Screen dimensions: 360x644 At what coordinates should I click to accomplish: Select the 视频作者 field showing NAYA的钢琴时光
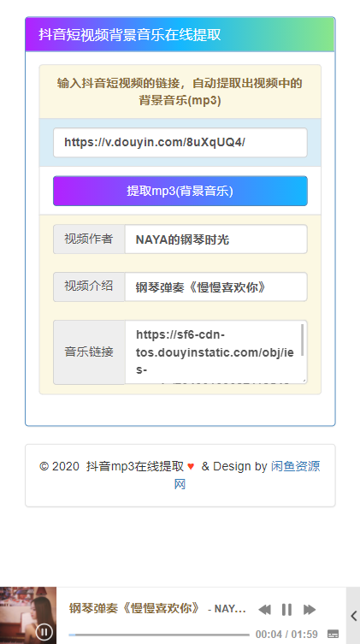[x=216, y=239]
